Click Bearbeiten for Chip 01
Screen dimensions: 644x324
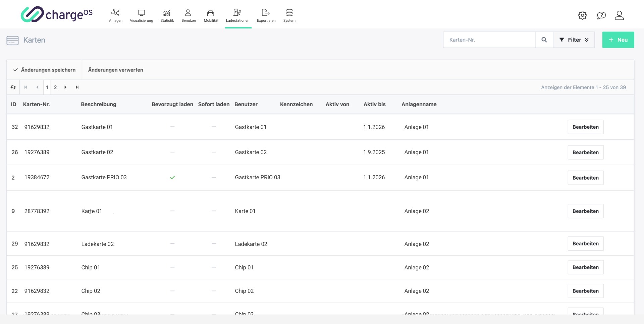pyautogui.click(x=585, y=267)
